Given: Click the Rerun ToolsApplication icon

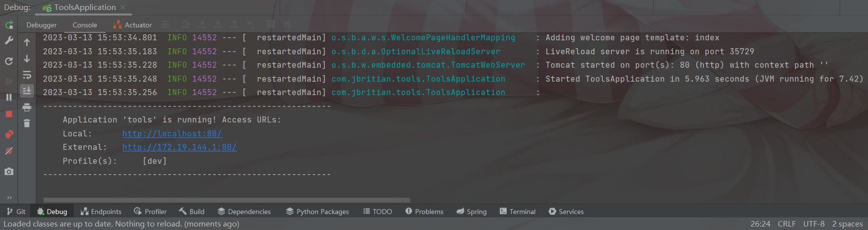Looking at the screenshot, I should [x=9, y=25].
